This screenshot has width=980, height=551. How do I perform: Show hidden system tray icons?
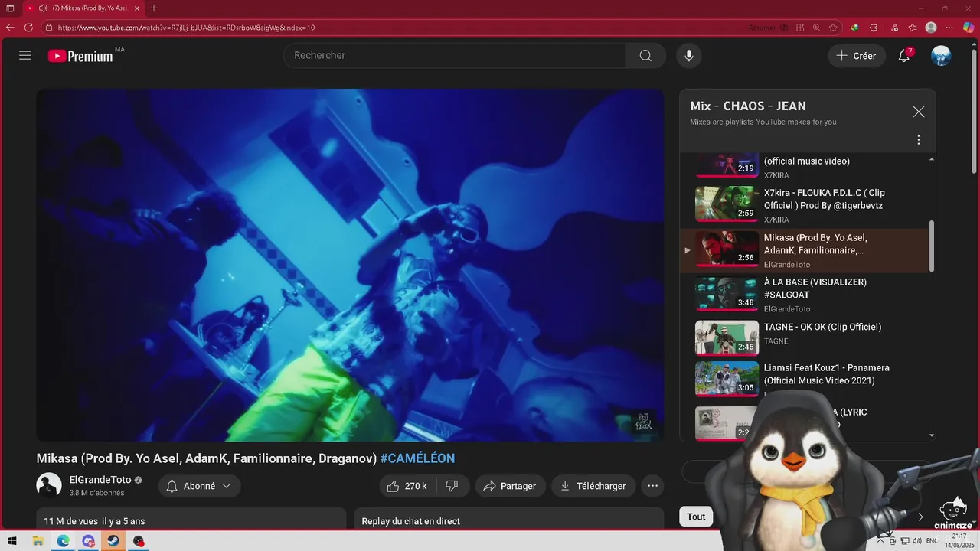click(x=880, y=541)
